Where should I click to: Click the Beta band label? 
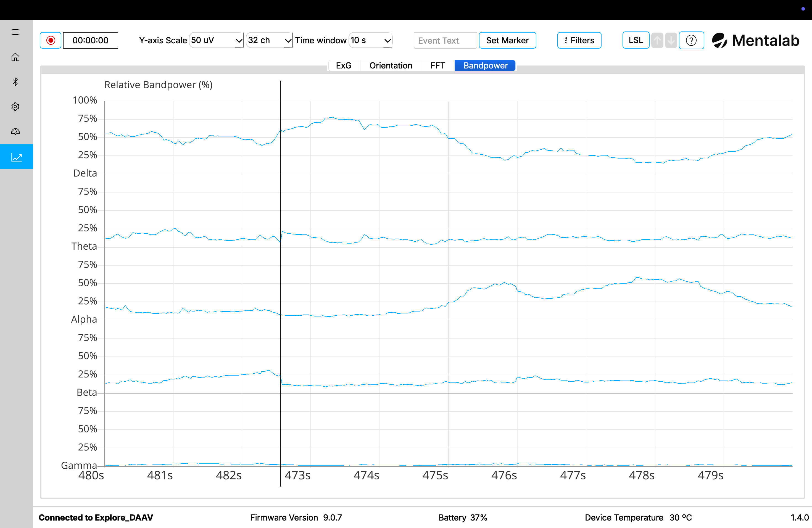point(87,392)
